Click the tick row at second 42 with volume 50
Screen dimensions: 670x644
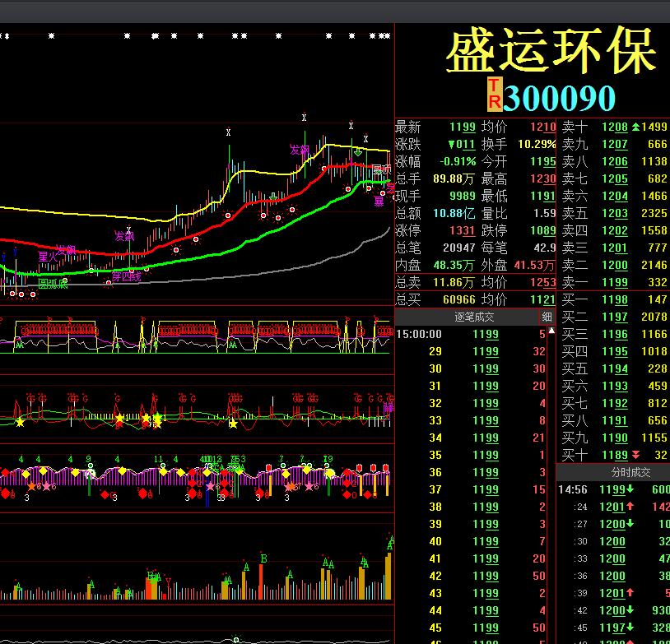(471, 576)
